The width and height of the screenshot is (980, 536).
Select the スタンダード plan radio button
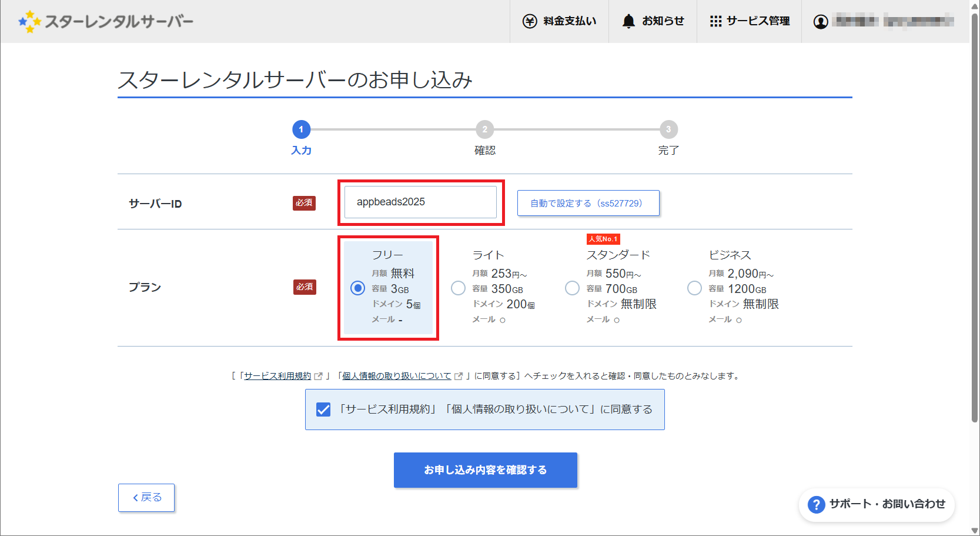click(x=572, y=288)
